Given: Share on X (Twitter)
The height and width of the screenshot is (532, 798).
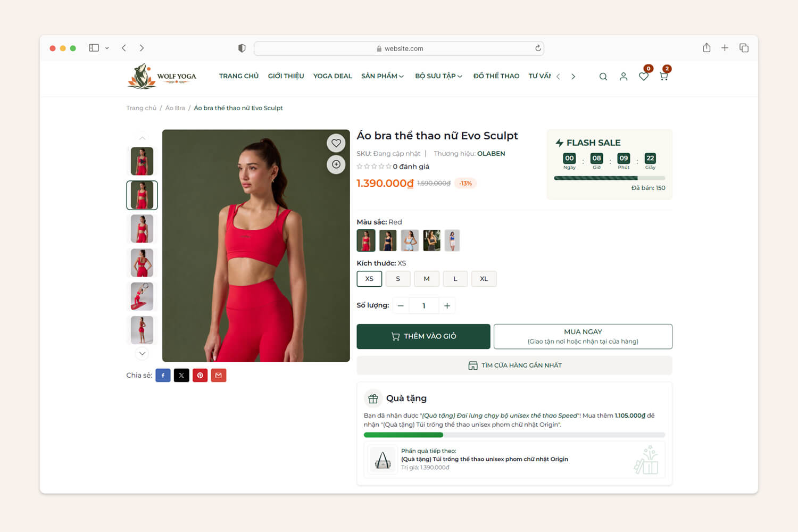Looking at the screenshot, I should click(x=181, y=376).
